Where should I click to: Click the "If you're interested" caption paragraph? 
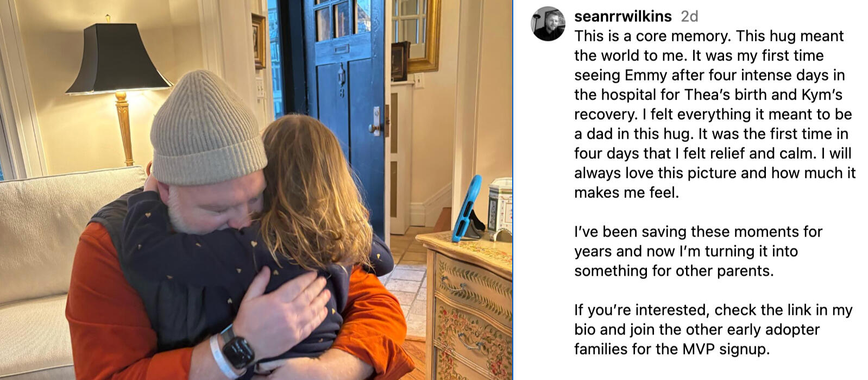coord(713,329)
